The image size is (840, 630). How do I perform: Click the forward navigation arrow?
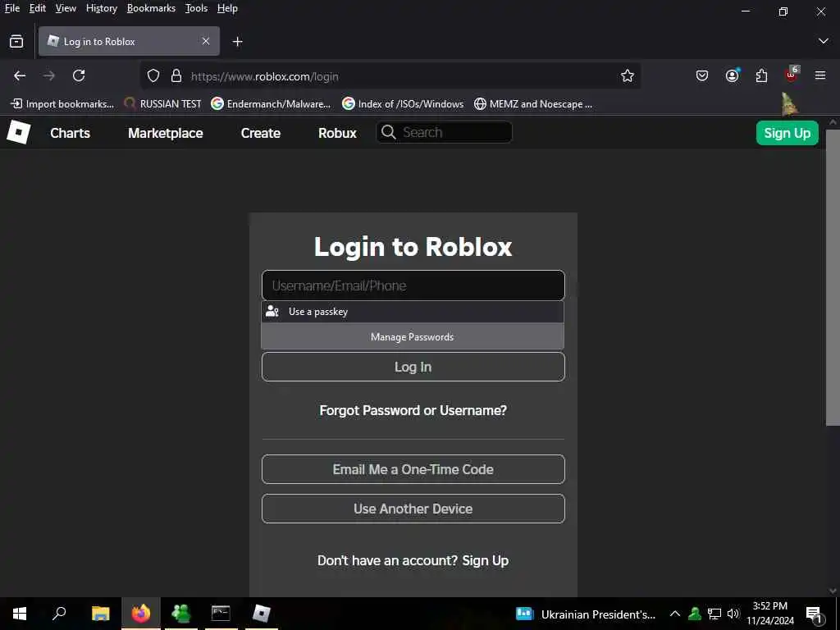tap(49, 75)
